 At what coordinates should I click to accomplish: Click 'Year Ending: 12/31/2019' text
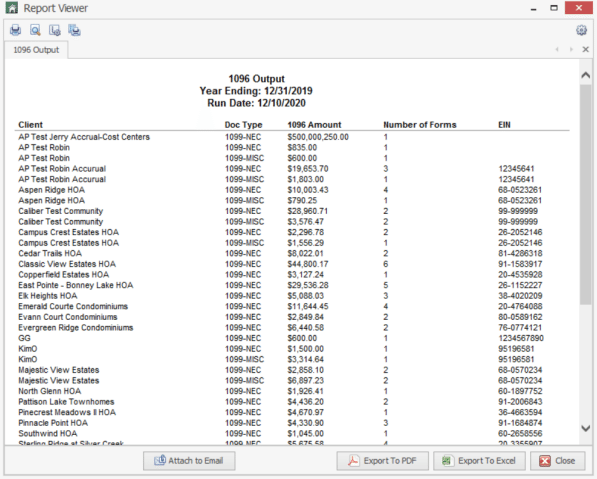(256, 91)
